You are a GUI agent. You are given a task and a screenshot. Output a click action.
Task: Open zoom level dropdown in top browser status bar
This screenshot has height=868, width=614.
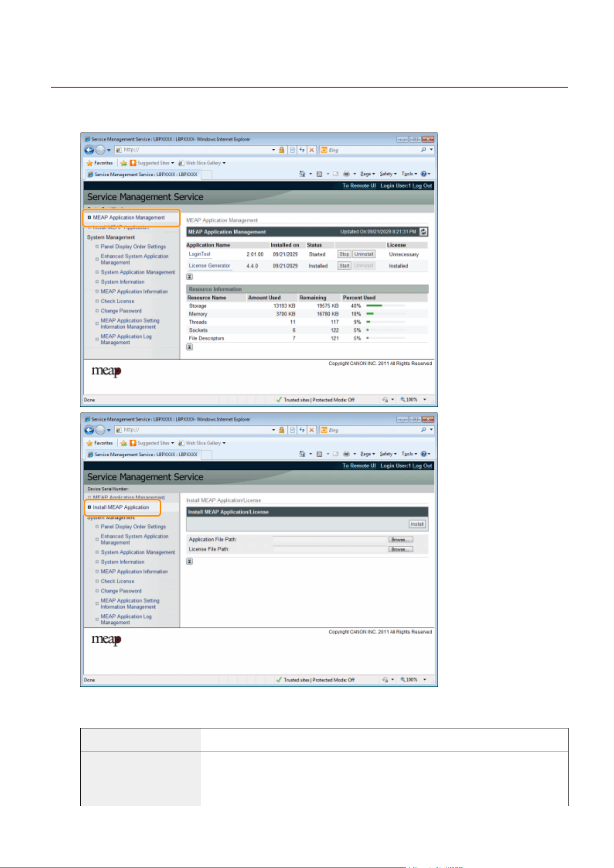tap(424, 399)
